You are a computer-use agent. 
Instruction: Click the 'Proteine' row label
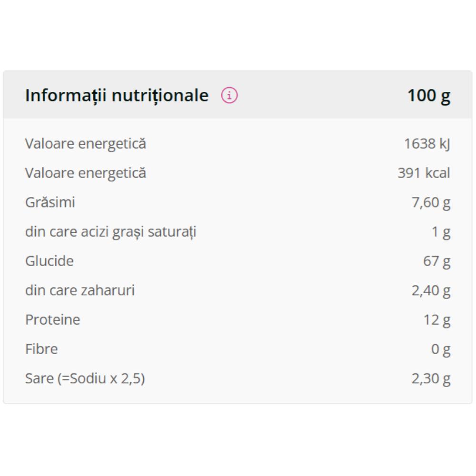pyautogui.click(x=52, y=319)
